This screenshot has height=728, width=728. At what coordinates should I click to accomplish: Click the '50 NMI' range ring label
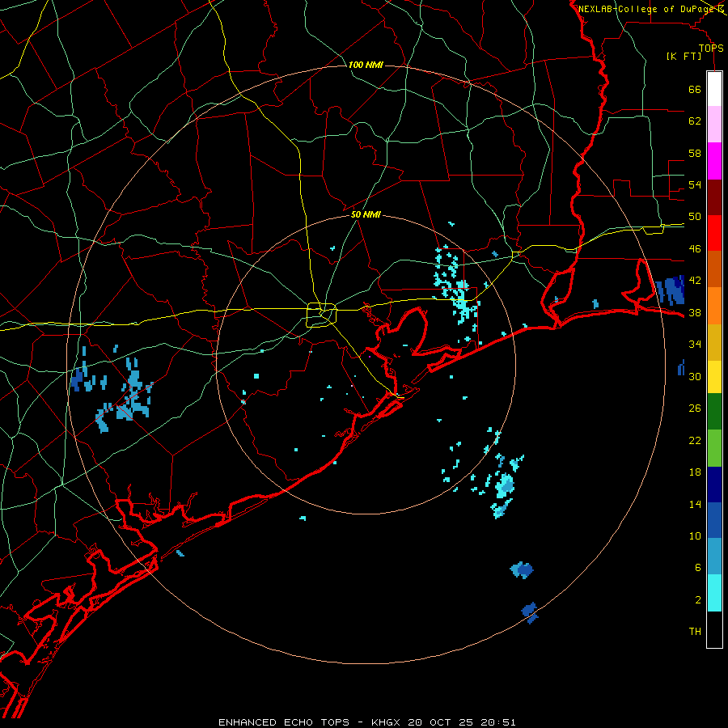click(x=366, y=214)
